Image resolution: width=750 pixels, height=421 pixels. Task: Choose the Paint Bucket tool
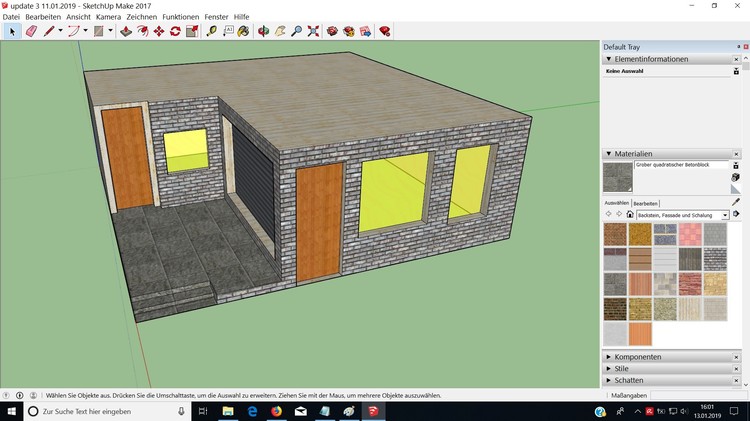243,32
